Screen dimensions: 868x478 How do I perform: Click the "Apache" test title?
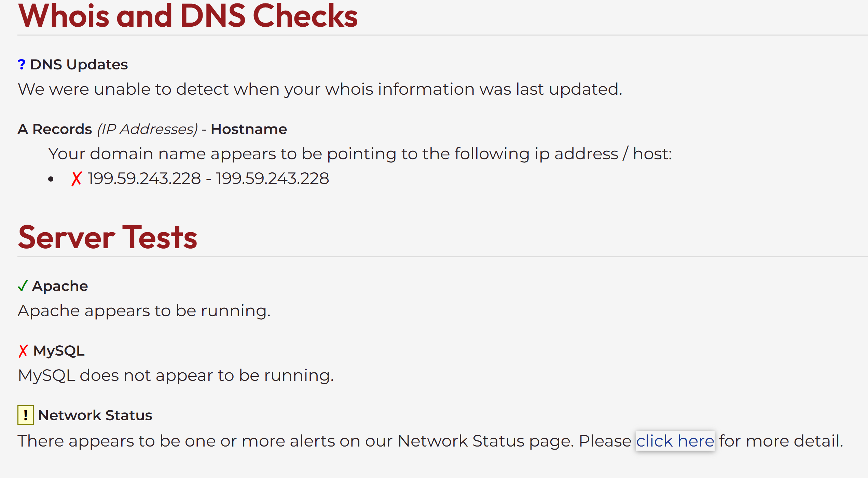coord(60,286)
